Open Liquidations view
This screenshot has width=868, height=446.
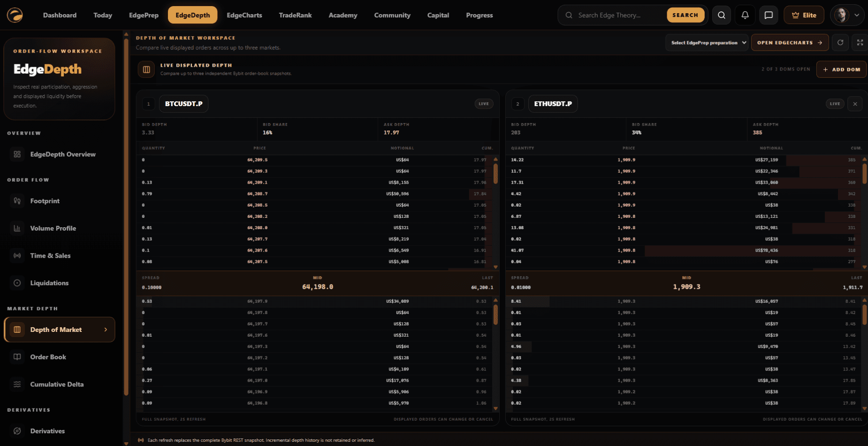[x=59, y=283]
